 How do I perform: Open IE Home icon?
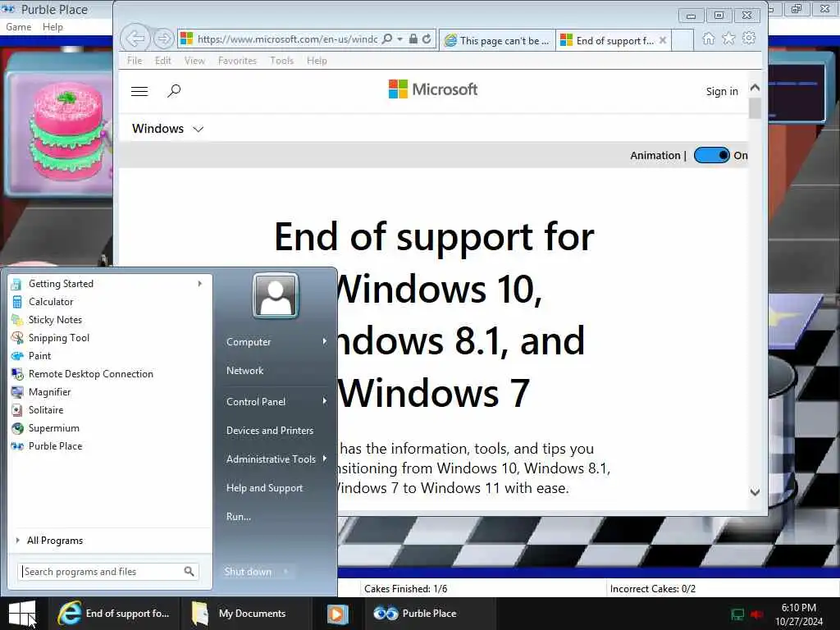pyautogui.click(x=708, y=39)
